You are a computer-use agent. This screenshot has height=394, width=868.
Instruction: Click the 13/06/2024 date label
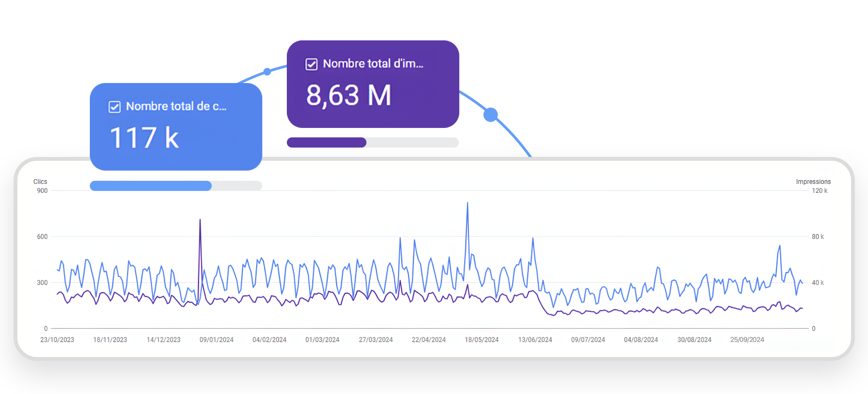[x=535, y=340]
